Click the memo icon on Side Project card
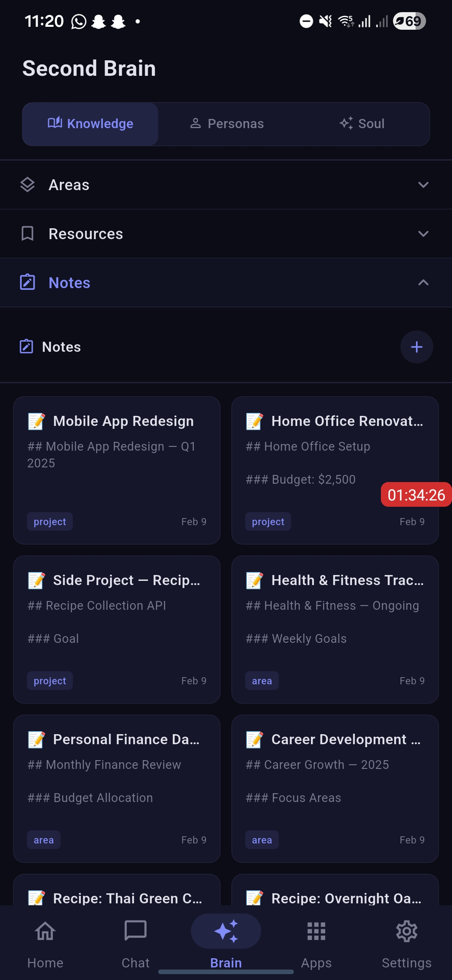Viewport: 452px width, 980px height. 36,580
